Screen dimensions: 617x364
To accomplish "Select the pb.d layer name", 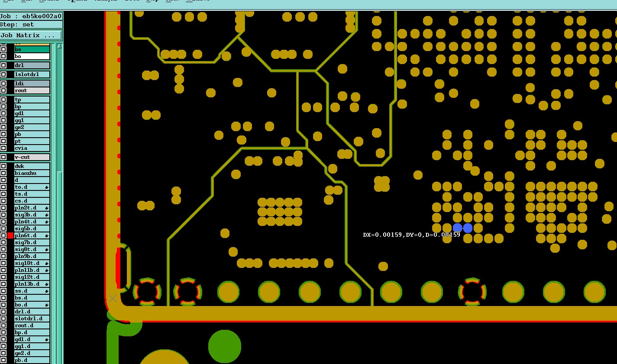I will (x=32, y=360).
